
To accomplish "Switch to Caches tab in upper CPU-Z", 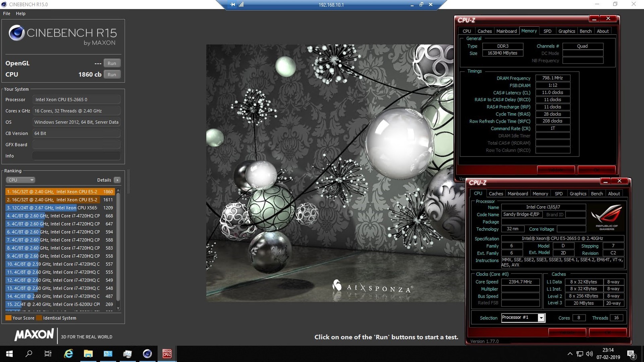I will coord(484,31).
